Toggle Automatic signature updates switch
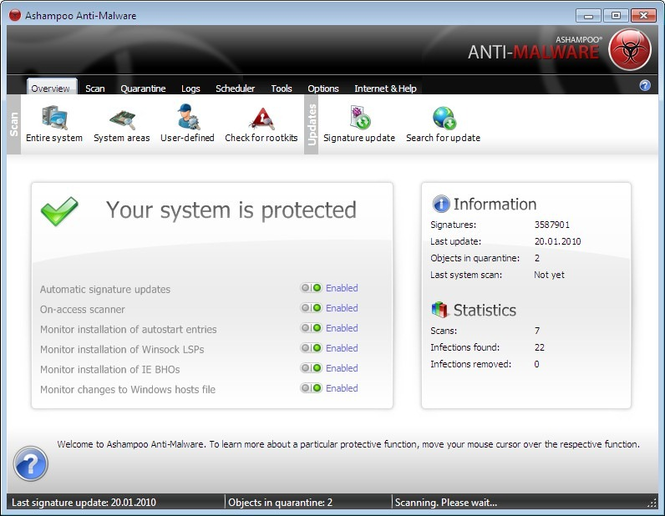The width and height of the screenshot is (665, 516). (311, 288)
